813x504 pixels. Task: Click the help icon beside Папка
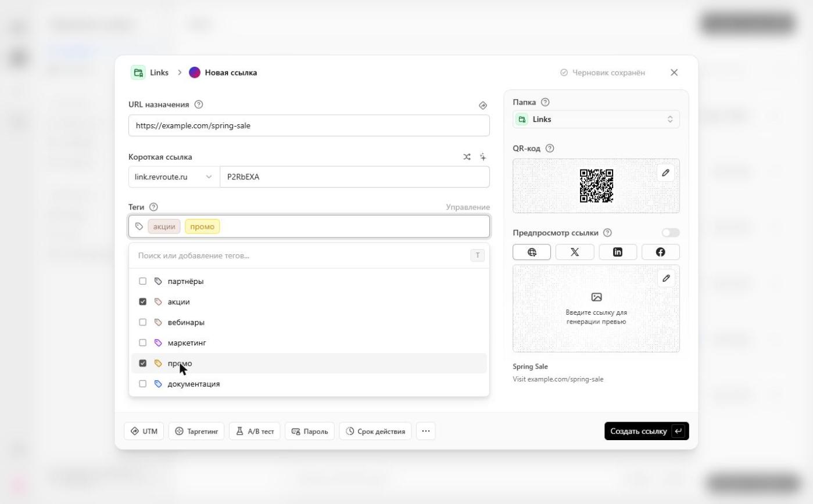(545, 102)
